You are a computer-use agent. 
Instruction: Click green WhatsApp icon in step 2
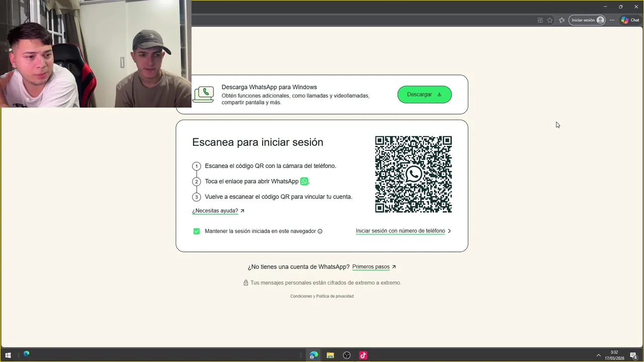pos(304,182)
